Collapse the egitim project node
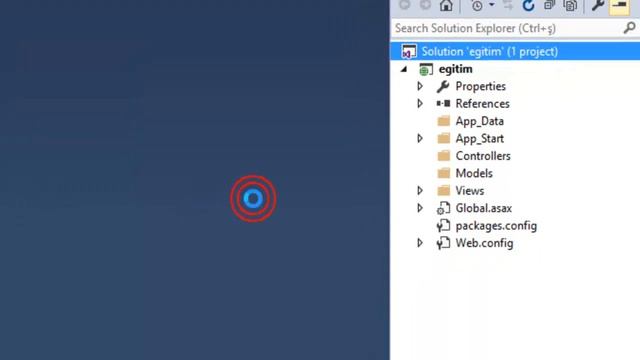The width and height of the screenshot is (640, 360). point(404,69)
